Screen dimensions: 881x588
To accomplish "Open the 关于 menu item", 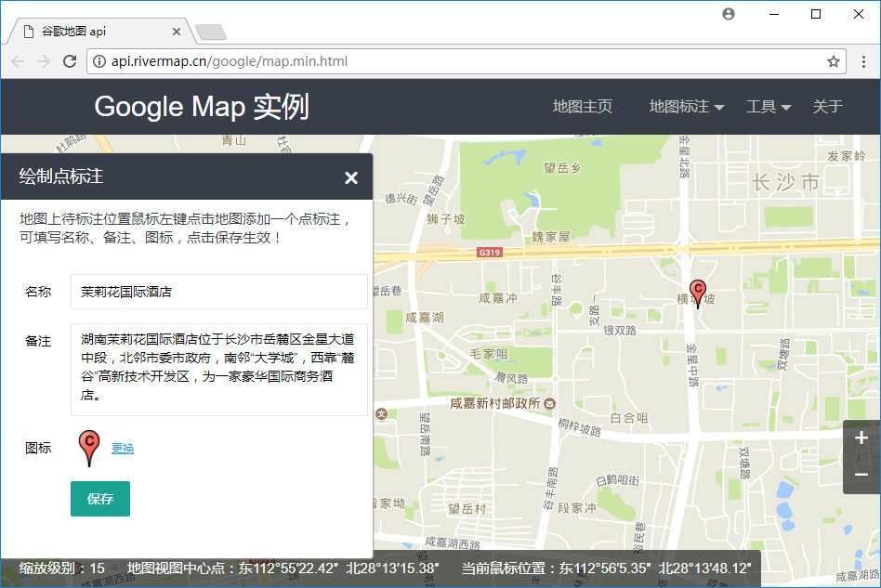I will coord(827,106).
